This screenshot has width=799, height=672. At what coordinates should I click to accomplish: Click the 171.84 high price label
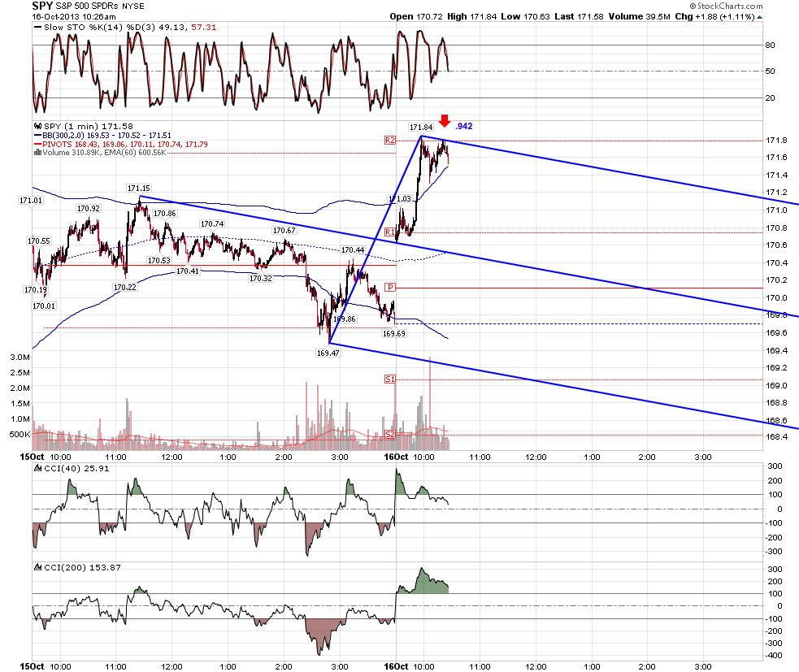pos(421,128)
